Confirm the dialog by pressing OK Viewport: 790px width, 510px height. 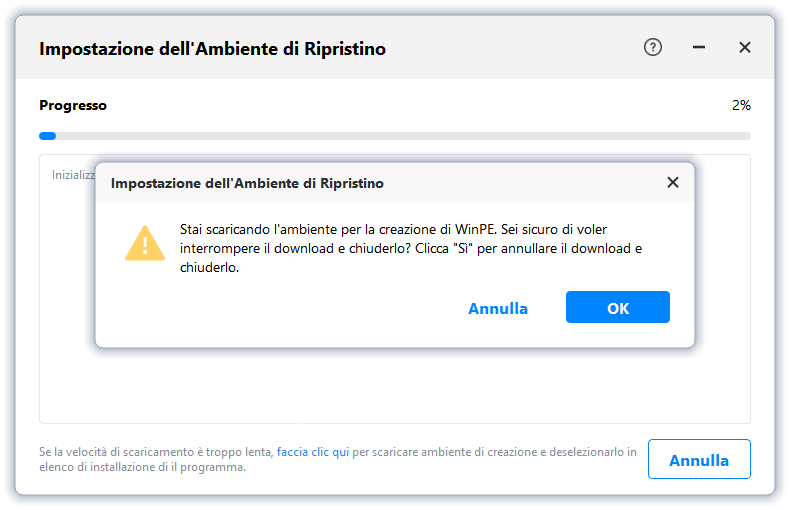[617, 308]
